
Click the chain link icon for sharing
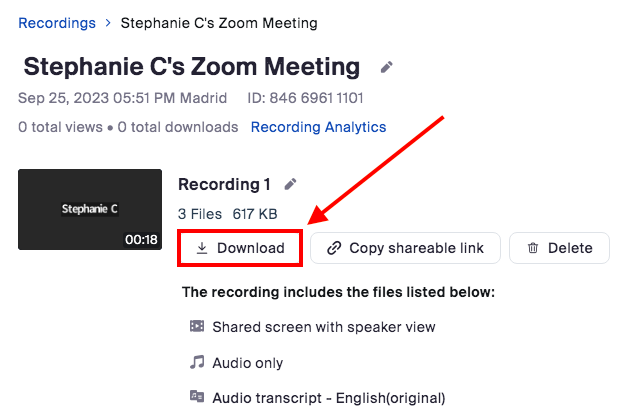(x=334, y=248)
